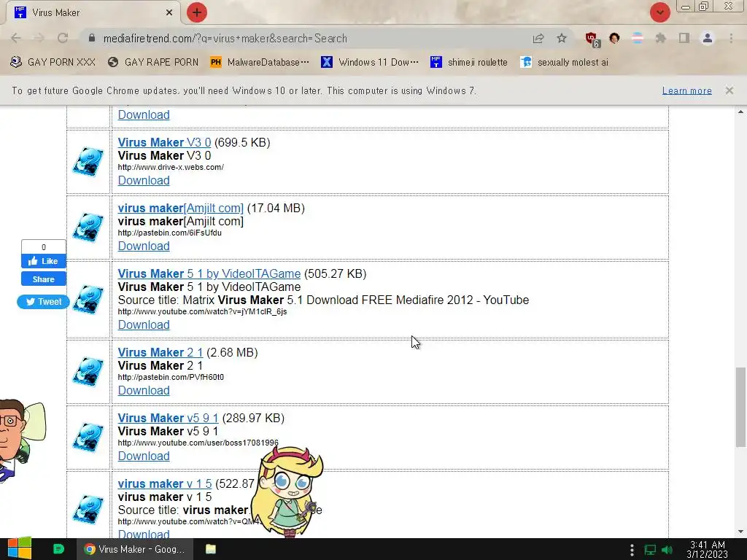Click the page scrollbar up arrow
The image size is (747, 560).
pos(740,112)
